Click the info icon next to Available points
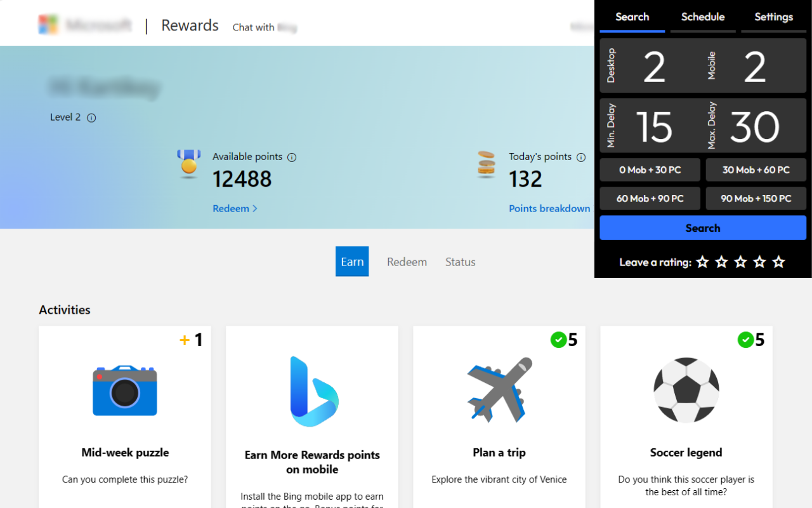This screenshot has height=508, width=812. (292, 157)
